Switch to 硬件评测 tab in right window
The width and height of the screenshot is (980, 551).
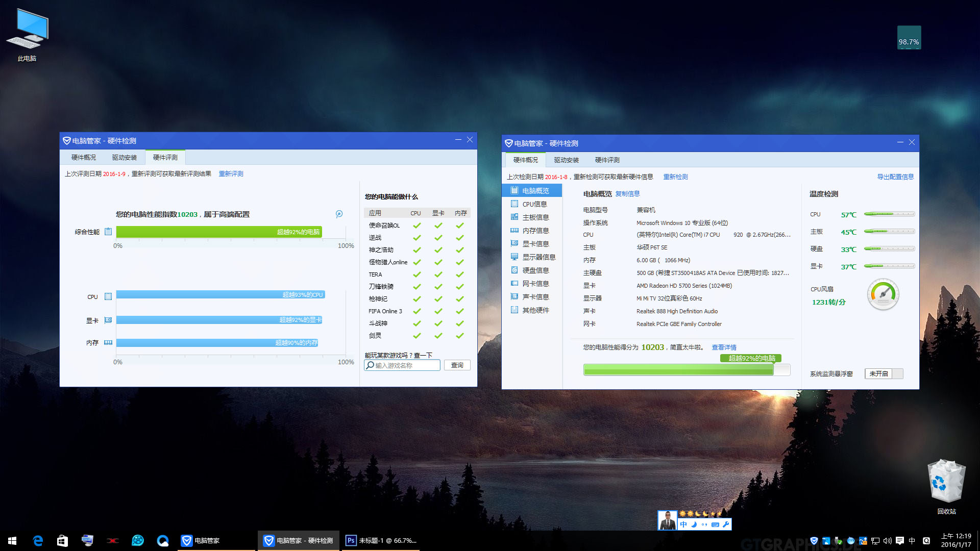coord(607,160)
